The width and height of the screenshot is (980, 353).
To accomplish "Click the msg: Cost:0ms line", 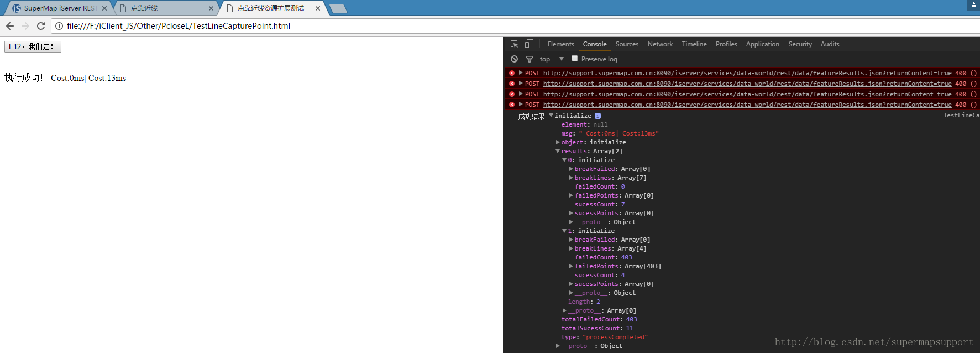I will click(x=610, y=133).
